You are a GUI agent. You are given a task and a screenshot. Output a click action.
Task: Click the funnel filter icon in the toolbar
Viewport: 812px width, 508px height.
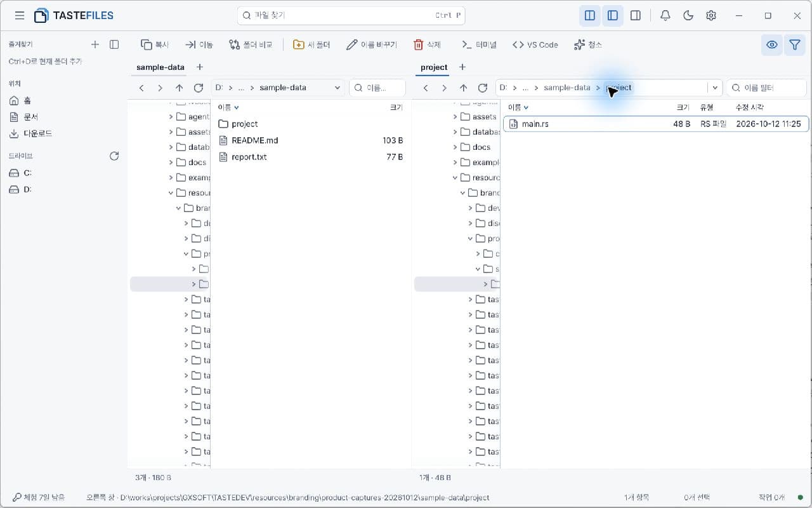[794, 44]
